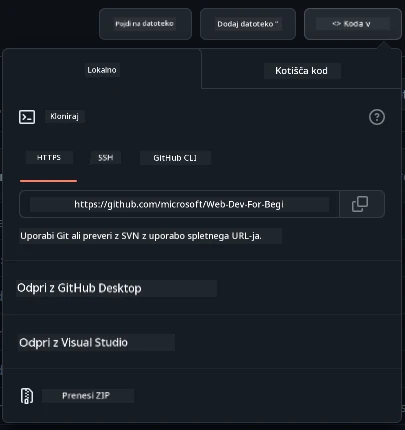Click the Pojdi na datoteko button

point(145,24)
